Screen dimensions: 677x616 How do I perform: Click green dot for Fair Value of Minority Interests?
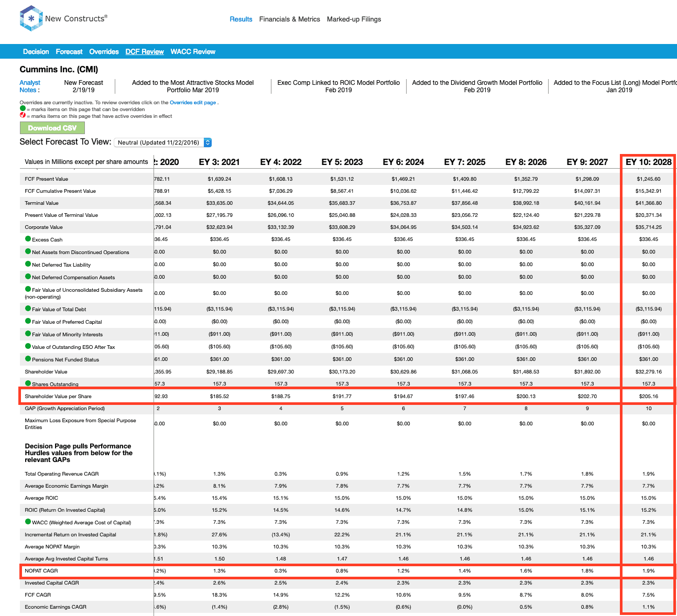click(x=28, y=334)
